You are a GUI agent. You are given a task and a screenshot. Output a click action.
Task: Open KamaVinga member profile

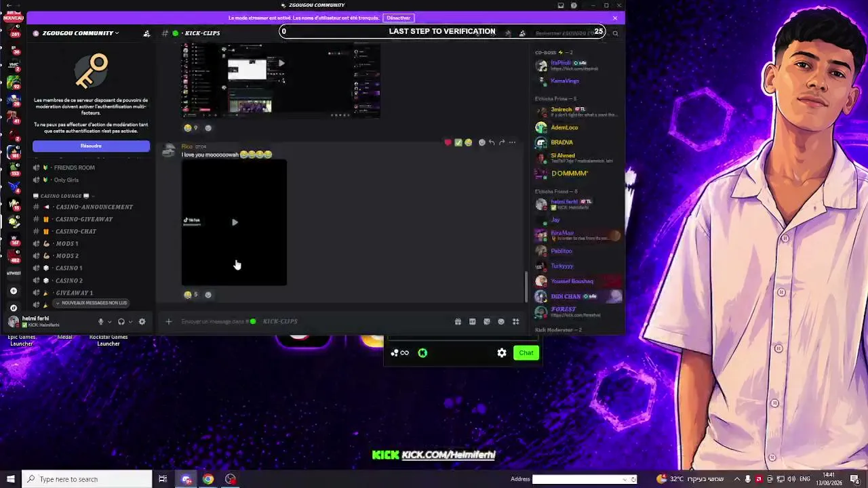point(576,81)
